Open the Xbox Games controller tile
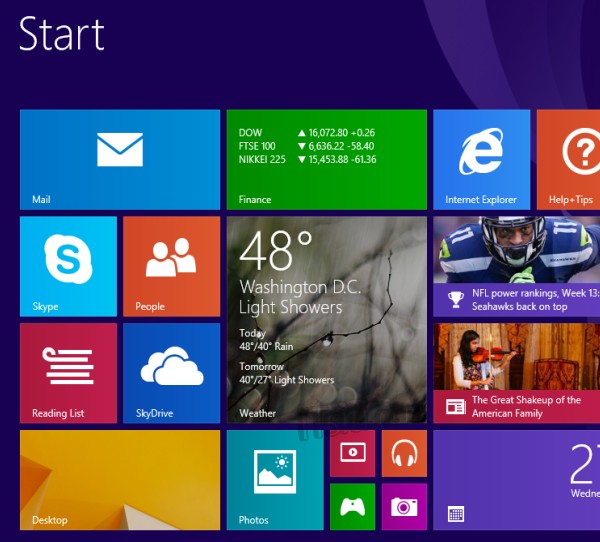The height and width of the screenshot is (542, 600). (352, 507)
